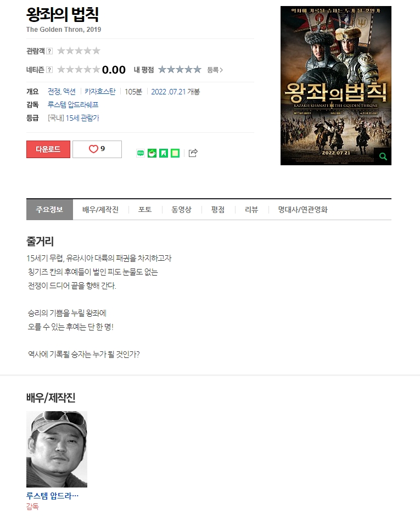Open director link 루스템 압드라쉐프
The height and width of the screenshot is (521, 420).
(x=73, y=105)
